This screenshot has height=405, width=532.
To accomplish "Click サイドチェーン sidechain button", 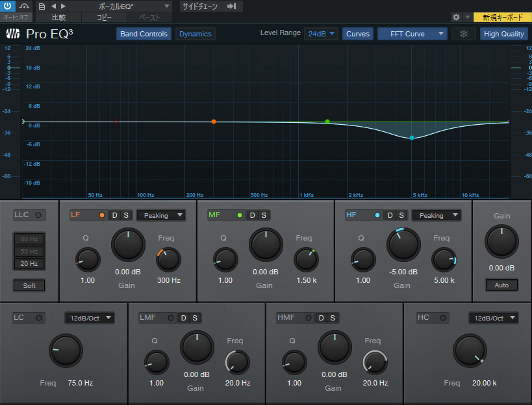I will (x=200, y=6).
